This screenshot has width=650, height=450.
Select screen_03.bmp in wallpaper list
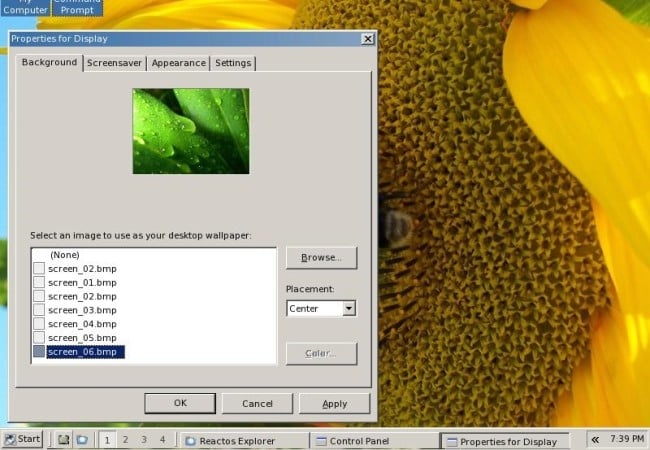click(82, 310)
